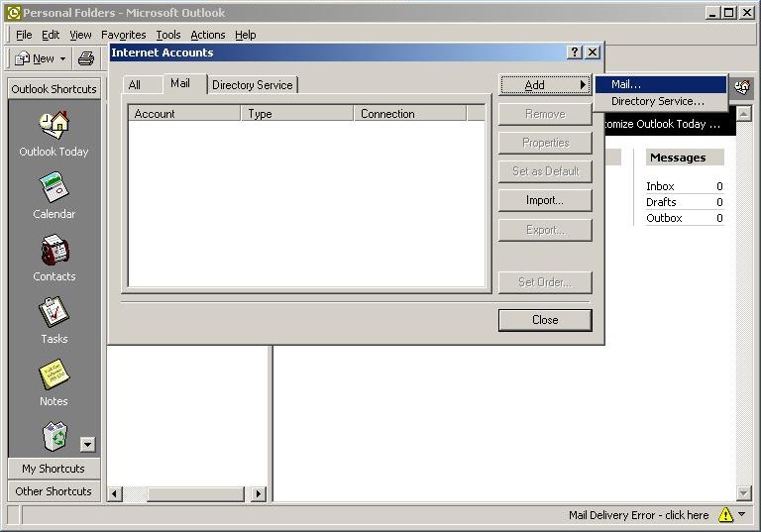761x532 pixels.
Task: Expand the New button dropdown arrow
Action: (x=62, y=58)
